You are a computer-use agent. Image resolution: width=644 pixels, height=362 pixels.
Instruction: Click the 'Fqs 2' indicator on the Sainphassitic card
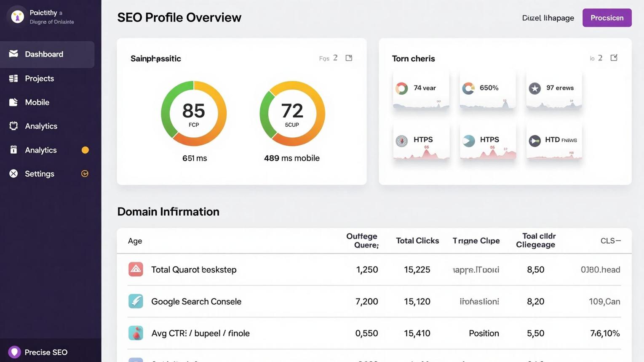(329, 58)
